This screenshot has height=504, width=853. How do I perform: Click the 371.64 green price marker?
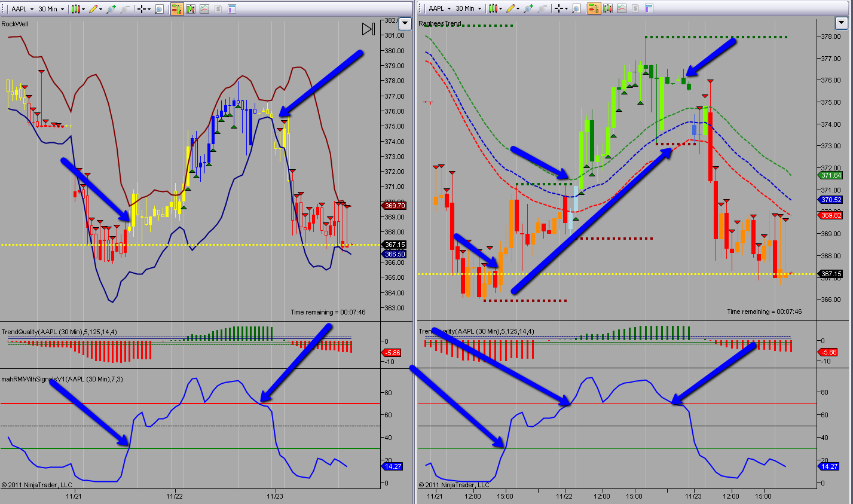830,176
